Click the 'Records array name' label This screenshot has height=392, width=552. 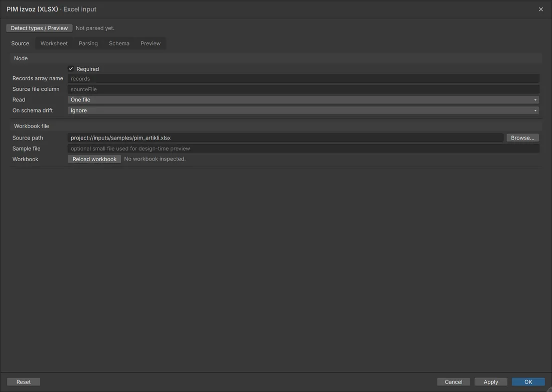(38, 78)
